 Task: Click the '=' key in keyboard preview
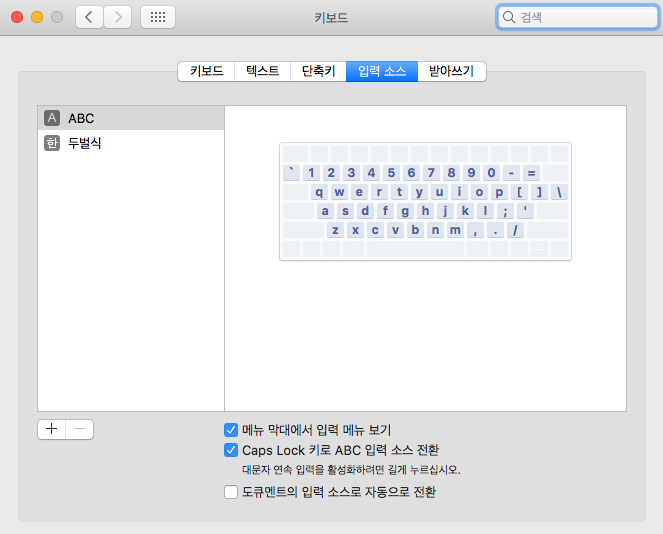[531, 173]
